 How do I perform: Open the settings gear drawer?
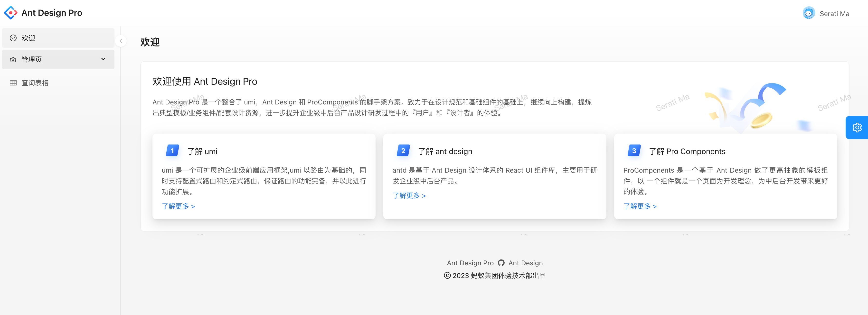pyautogui.click(x=857, y=128)
